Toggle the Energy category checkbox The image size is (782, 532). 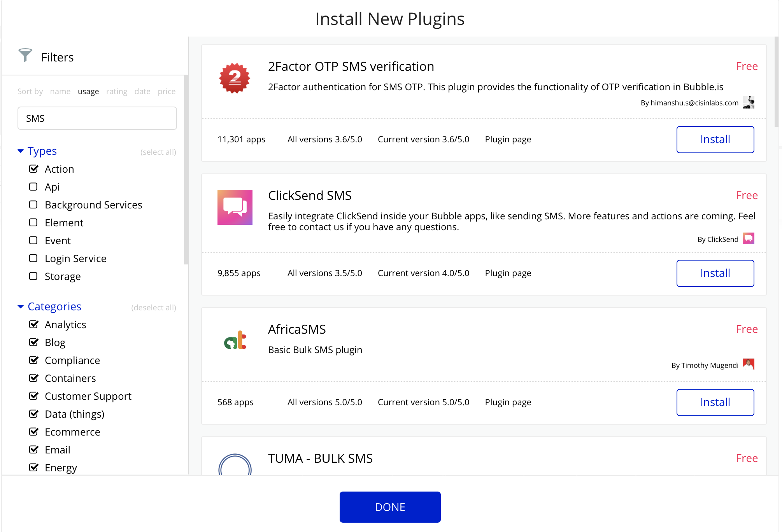[x=34, y=467]
